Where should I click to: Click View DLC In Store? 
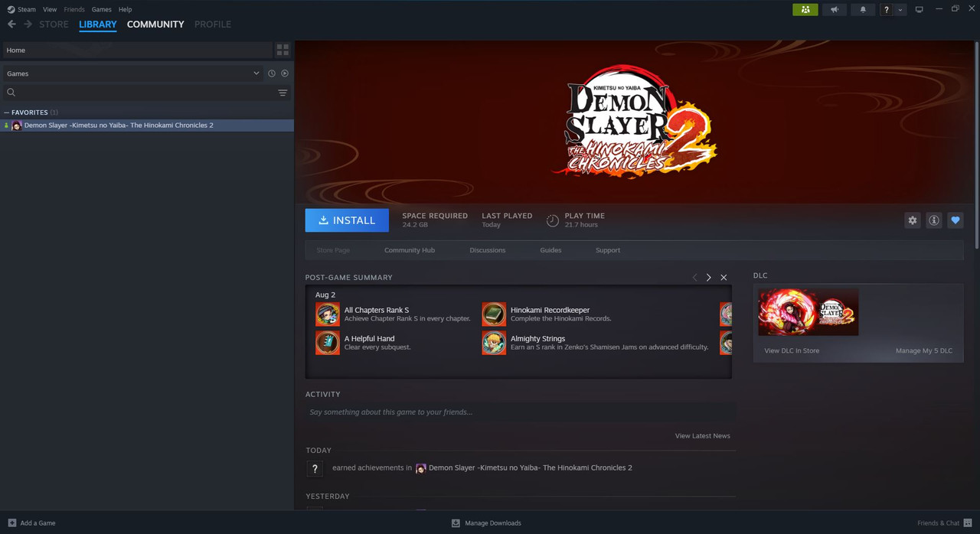[x=792, y=351]
